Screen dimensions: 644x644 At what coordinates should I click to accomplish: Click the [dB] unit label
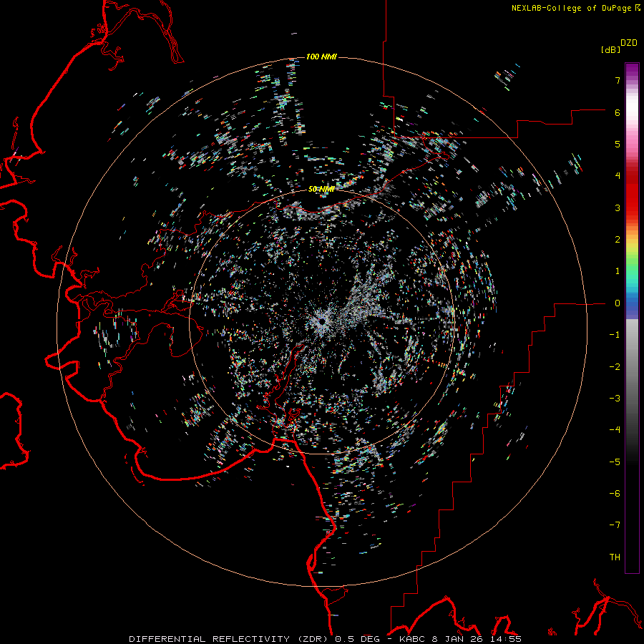coord(610,49)
